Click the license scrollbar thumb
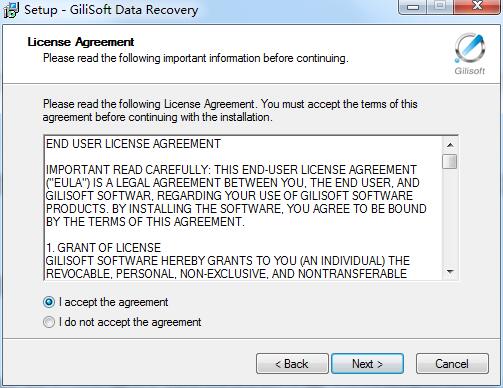The image size is (503, 388). [x=450, y=162]
